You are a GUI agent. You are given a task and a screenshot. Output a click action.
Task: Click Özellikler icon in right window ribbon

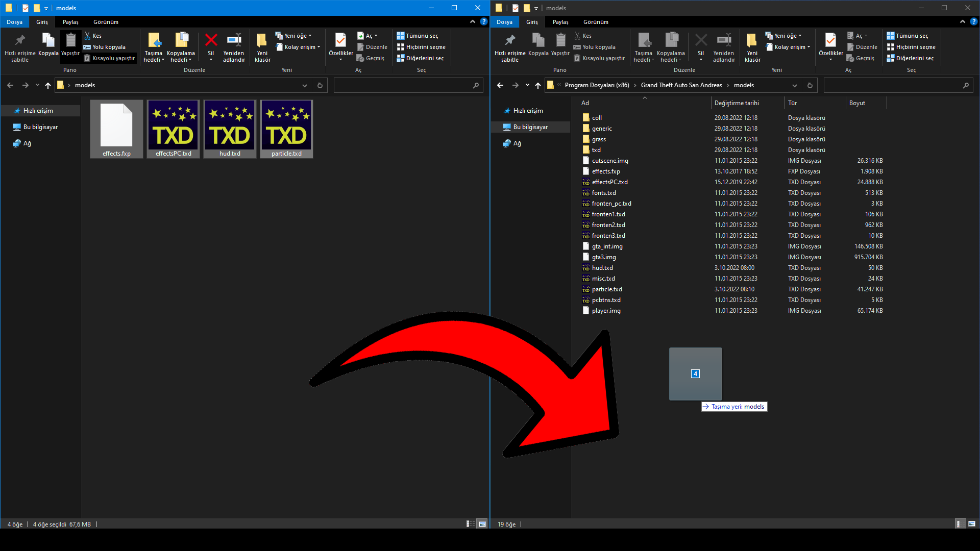pos(830,40)
